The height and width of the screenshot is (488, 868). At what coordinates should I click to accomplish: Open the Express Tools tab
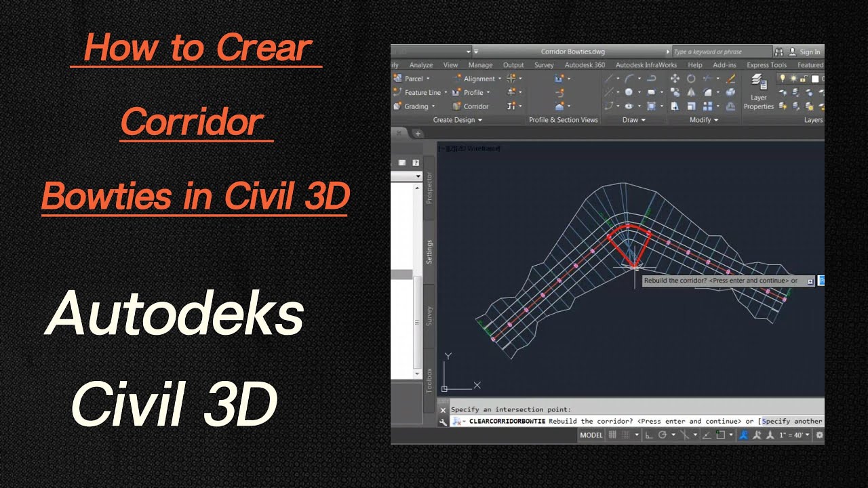pyautogui.click(x=767, y=65)
